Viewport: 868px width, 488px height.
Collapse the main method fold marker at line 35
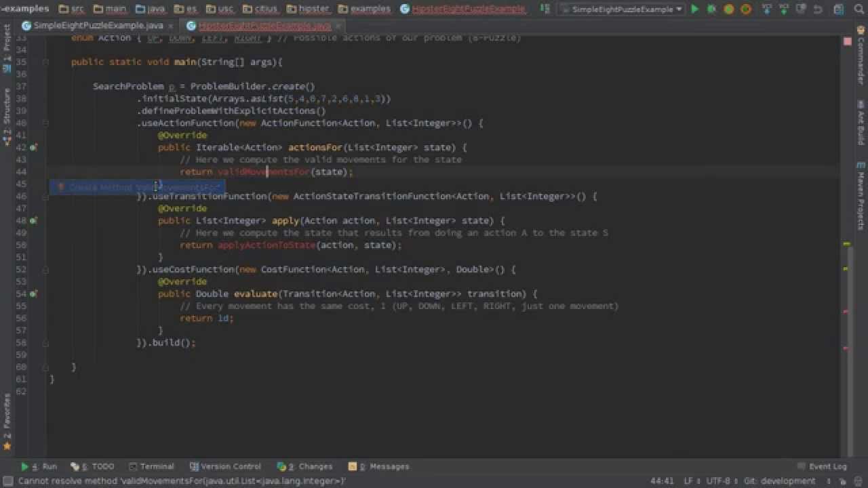(45, 62)
